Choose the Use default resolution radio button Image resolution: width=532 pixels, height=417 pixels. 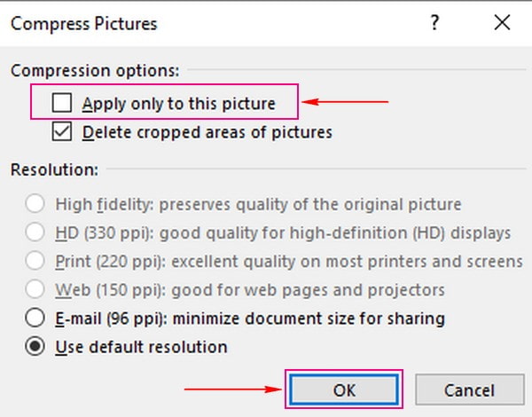36,346
